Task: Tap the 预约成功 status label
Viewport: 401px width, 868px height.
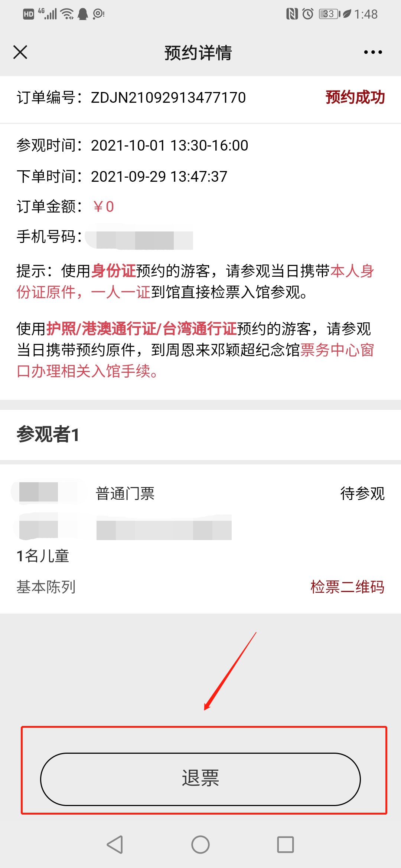Action: click(x=355, y=97)
